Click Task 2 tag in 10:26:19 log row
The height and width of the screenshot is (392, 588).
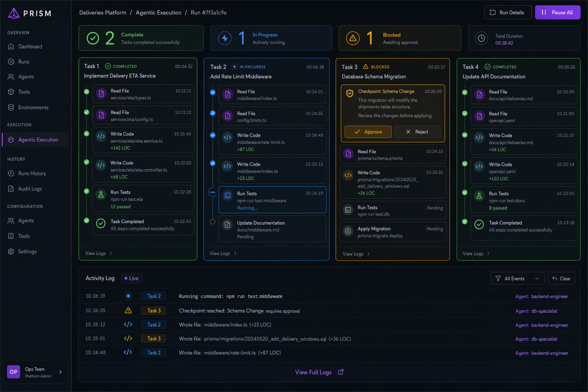154,296
